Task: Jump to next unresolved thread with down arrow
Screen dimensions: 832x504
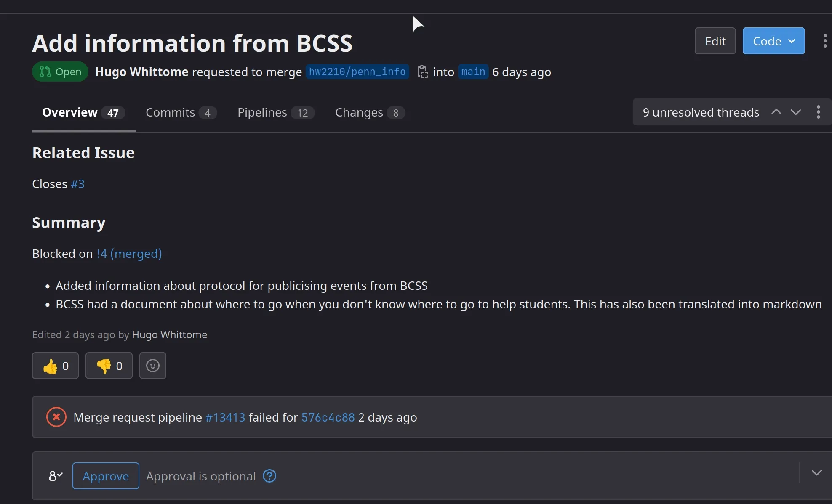Action: coord(796,112)
